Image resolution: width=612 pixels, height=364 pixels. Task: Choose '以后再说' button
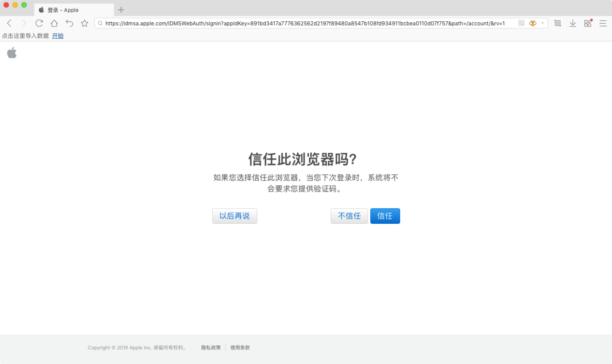pyautogui.click(x=234, y=216)
